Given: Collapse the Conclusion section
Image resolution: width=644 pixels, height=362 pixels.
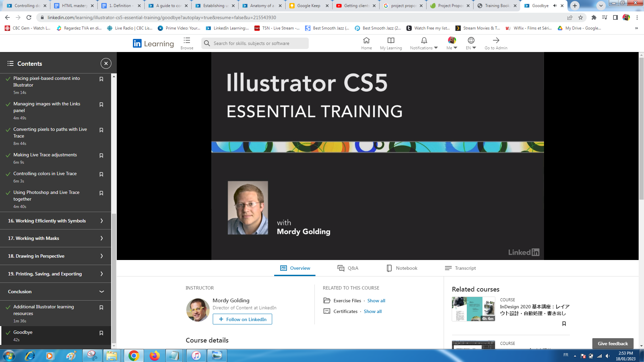Looking at the screenshot, I should 101,292.
